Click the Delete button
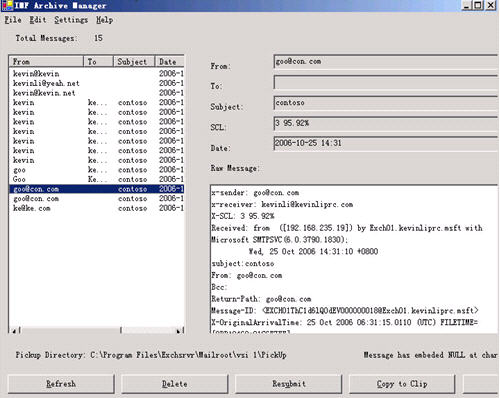Viewport: 500px width, 398px height. point(175,384)
